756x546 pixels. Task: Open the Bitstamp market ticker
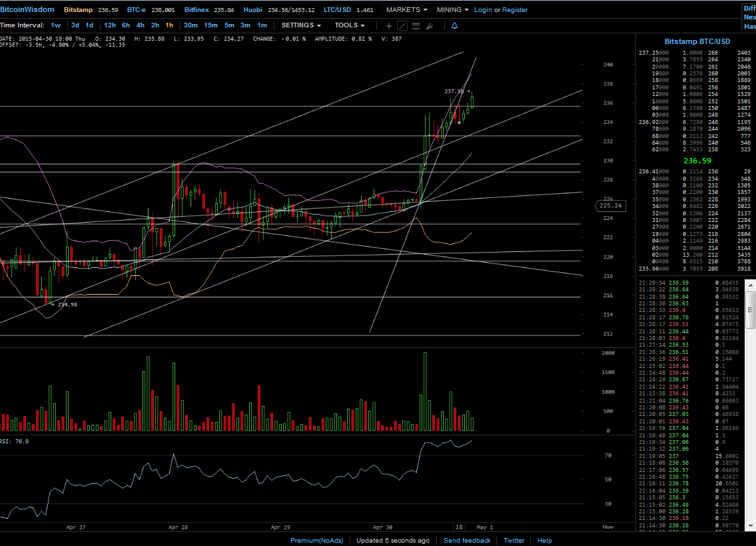[x=91, y=9]
